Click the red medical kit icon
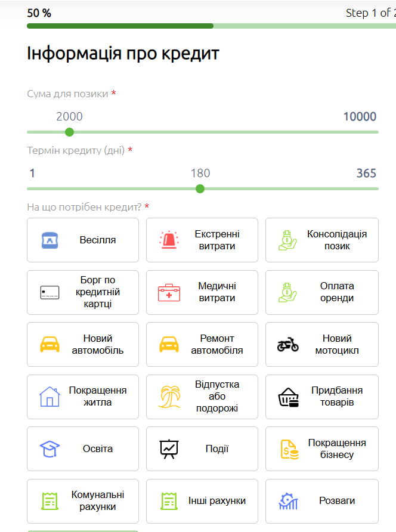Viewport: 396px width, 532px height. tap(169, 292)
